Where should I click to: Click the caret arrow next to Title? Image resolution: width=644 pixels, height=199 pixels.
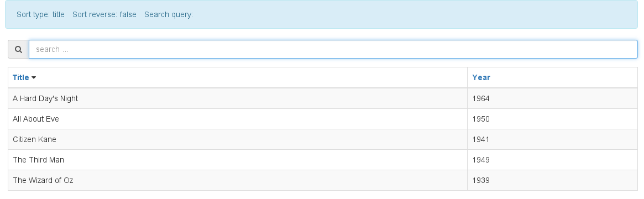click(34, 77)
